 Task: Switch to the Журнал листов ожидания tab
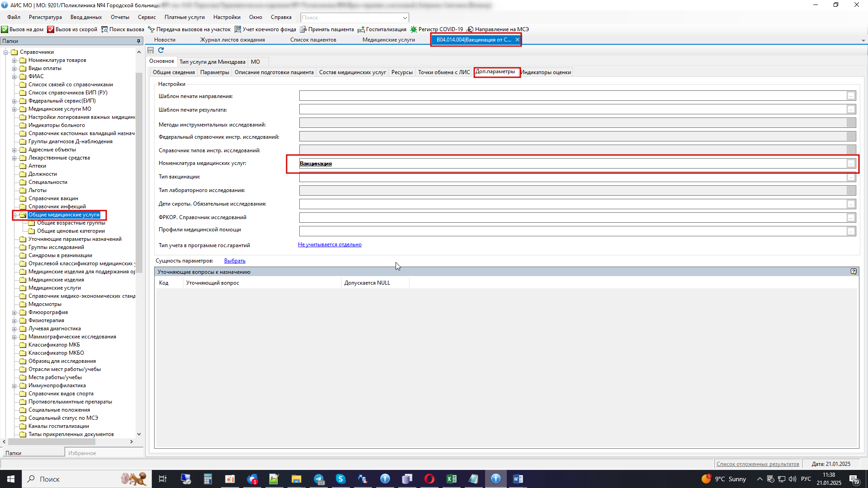[232, 40]
